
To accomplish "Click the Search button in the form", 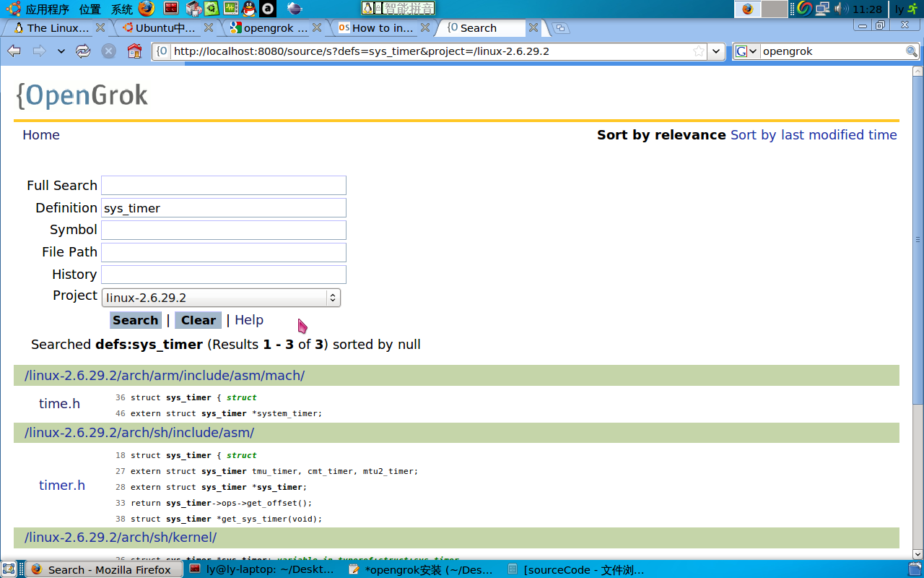I will [x=136, y=320].
